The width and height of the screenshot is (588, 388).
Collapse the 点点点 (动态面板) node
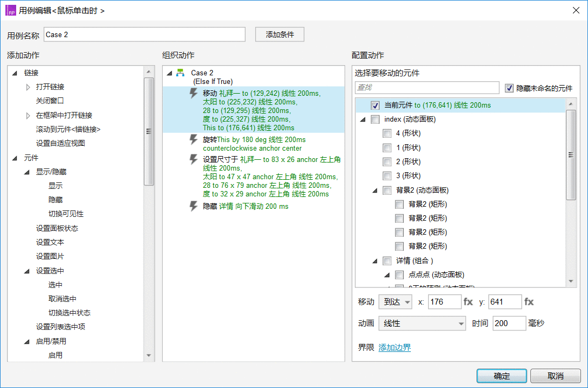click(x=387, y=275)
